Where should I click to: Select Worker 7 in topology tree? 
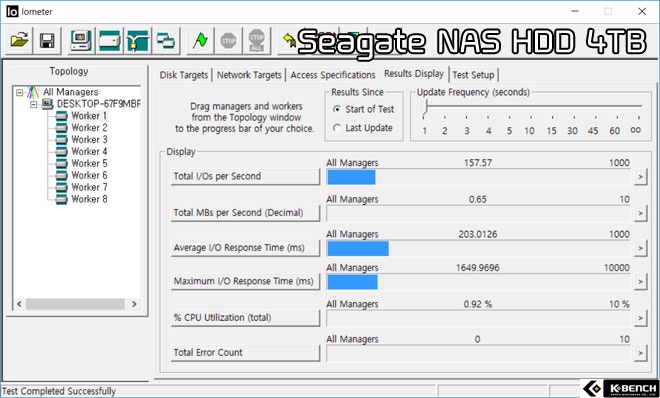click(89, 187)
